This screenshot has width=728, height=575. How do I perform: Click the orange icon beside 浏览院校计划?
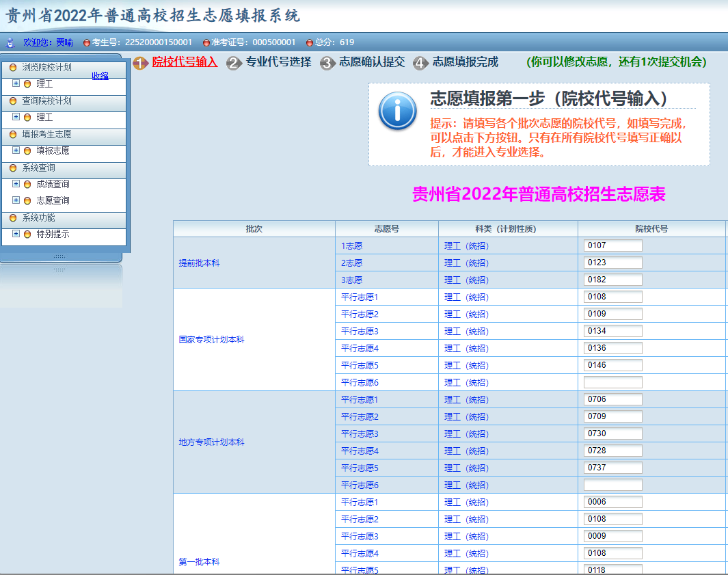(13, 68)
